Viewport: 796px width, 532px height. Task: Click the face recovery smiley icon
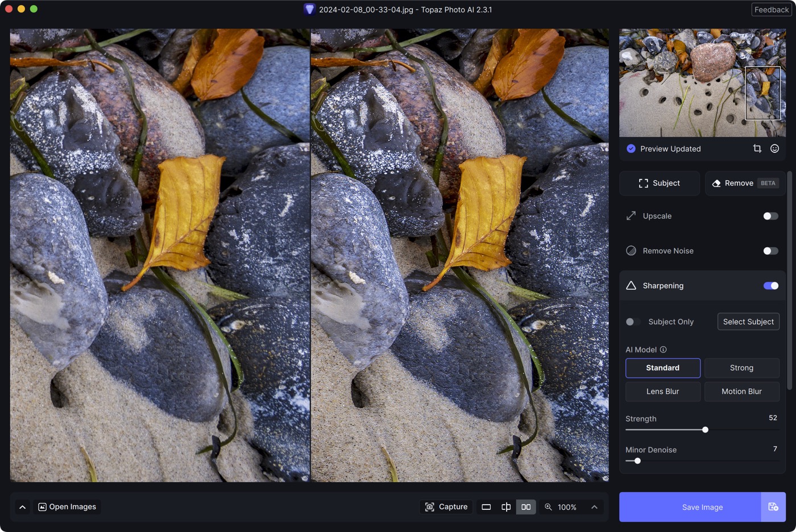774,148
